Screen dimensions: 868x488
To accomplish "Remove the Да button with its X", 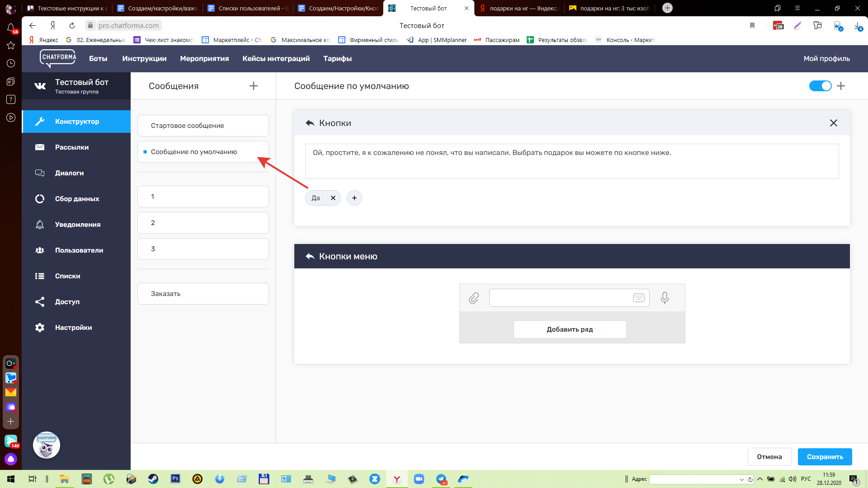I will (x=333, y=198).
